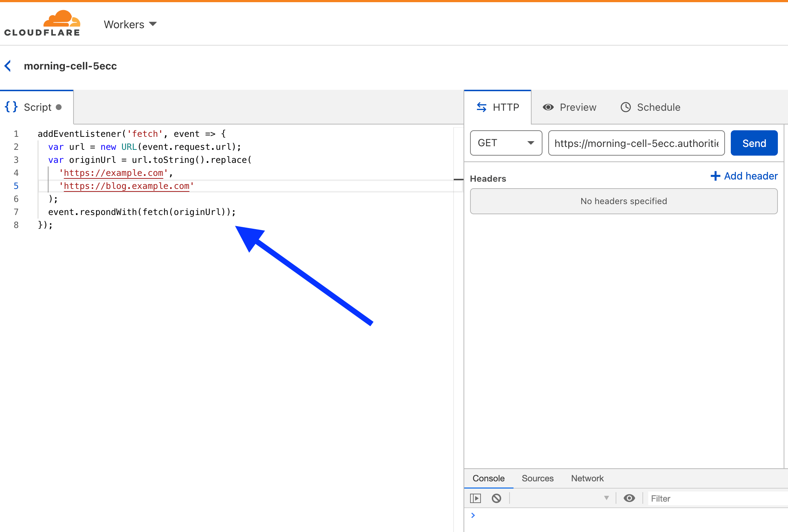Toggle the blue console prompt chevron
Screen dimensions: 788x532
[x=473, y=515]
